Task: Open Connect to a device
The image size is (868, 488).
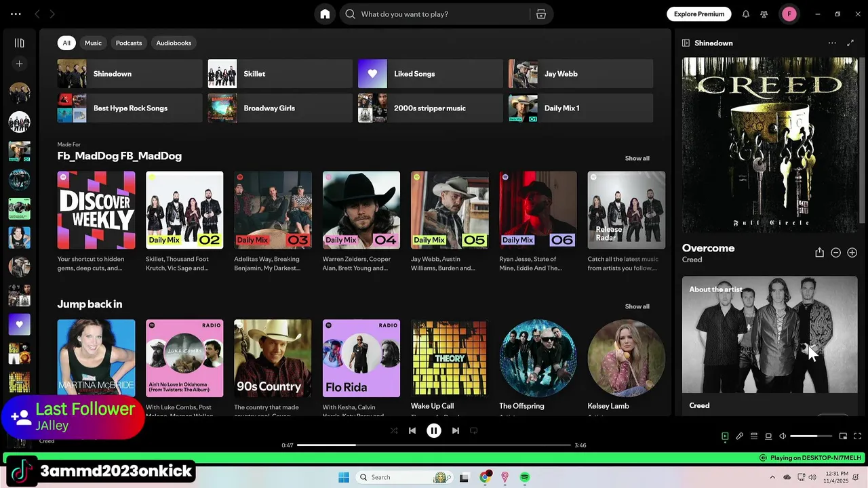Action: tap(768, 436)
